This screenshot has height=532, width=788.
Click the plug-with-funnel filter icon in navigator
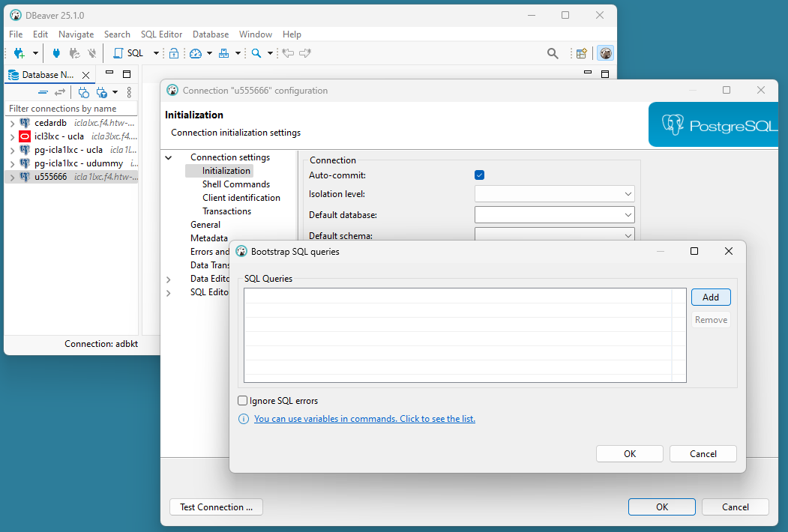pyautogui.click(x=101, y=92)
